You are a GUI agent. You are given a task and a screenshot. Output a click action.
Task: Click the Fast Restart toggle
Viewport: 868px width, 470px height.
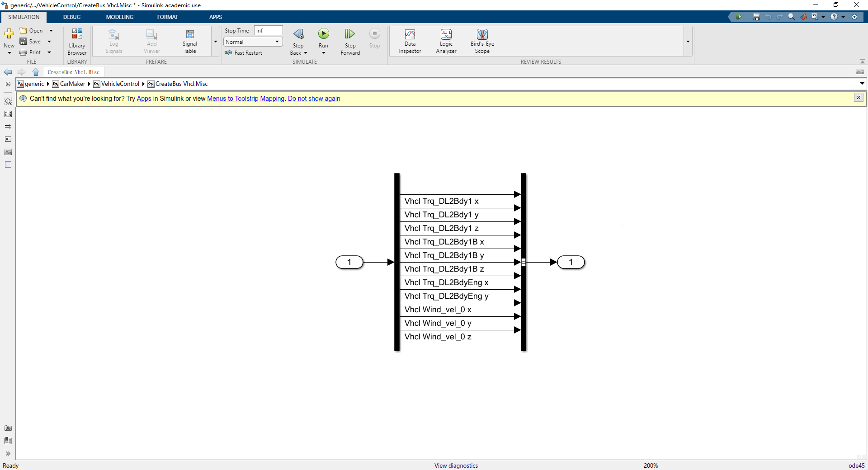click(243, 53)
